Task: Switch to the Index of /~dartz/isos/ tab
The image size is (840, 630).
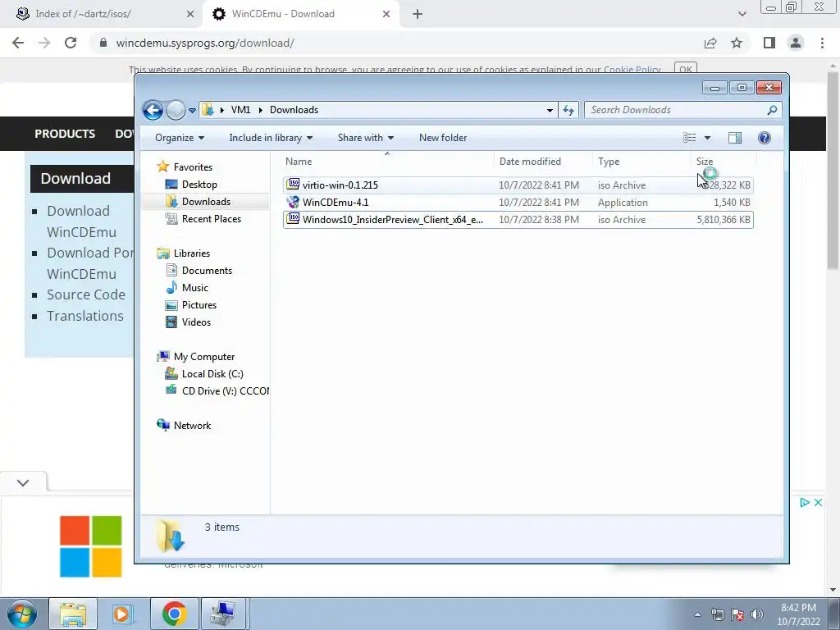Action: 83,14
